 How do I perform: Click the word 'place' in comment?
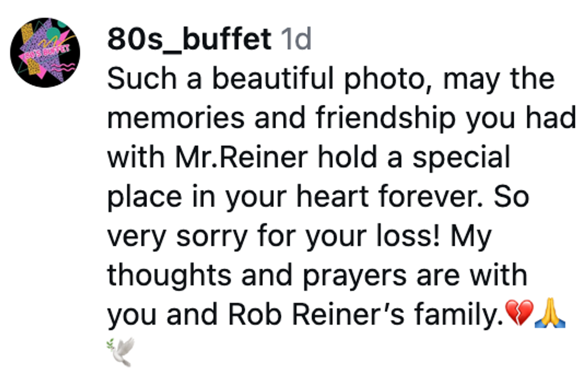tap(145, 197)
